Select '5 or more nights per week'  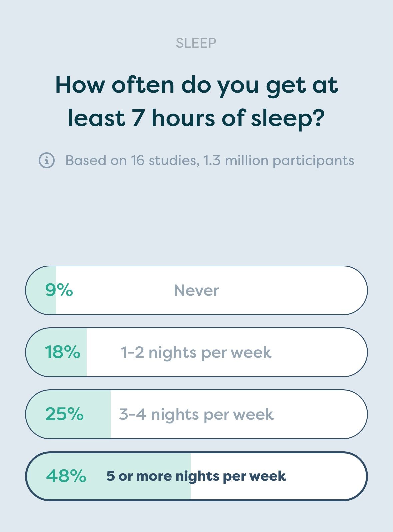click(x=196, y=476)
